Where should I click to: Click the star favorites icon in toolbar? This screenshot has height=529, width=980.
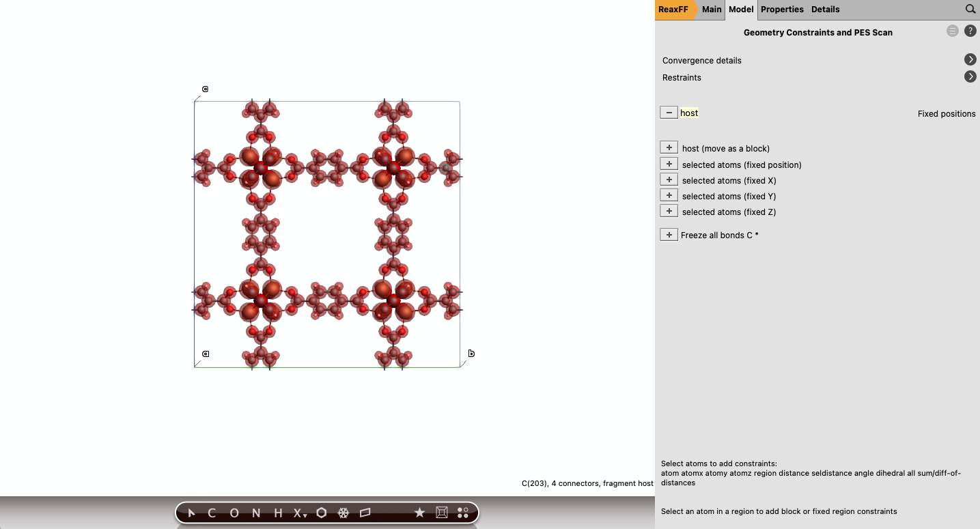[419, 513]
